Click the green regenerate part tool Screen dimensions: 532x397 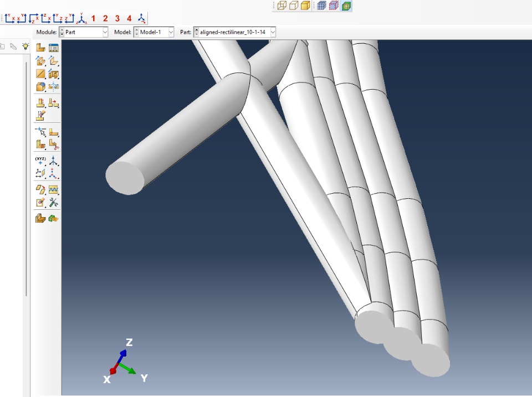pyautogui.click(x=54, y=218)
